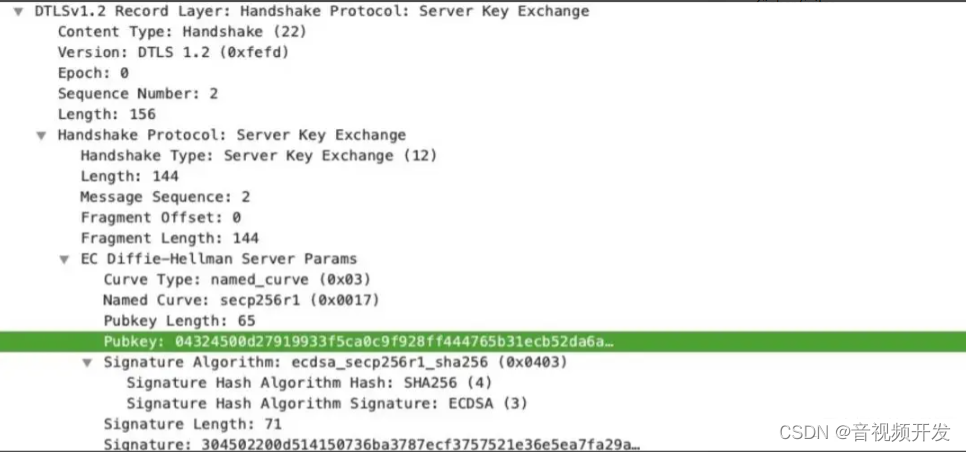Collapse the Handshake Protocol: Server Key Exchange node
This screenshot has height=452, width=966.
(41, 135)
